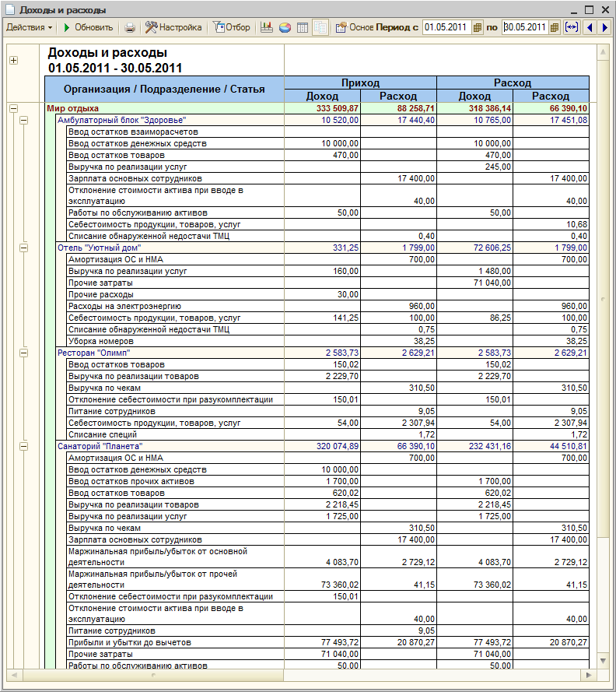Open the calendar for the end date

click(x=555, y=27)
